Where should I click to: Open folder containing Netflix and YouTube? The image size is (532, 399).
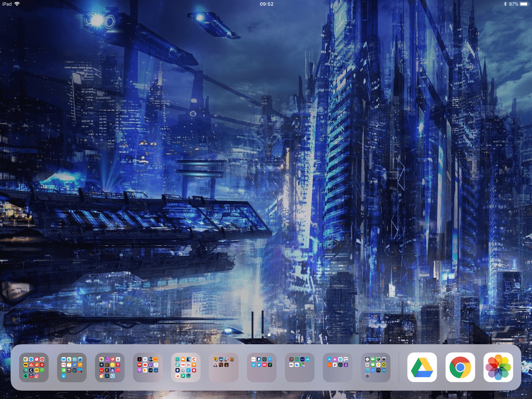click(x=148, y=367)
